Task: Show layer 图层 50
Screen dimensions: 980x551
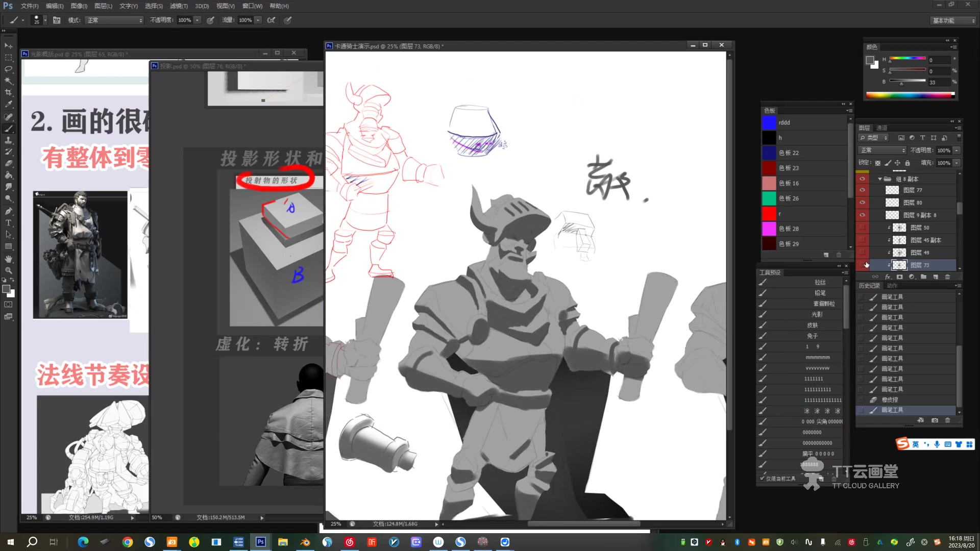Action: pyautogui.click(x=863, y=228)
